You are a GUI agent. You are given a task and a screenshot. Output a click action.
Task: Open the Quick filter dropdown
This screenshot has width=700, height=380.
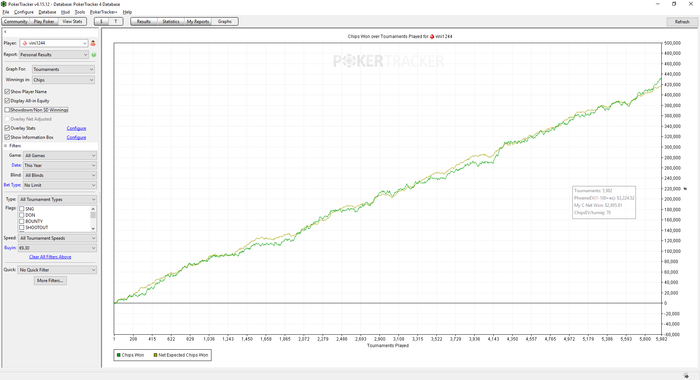pos(57,270)
